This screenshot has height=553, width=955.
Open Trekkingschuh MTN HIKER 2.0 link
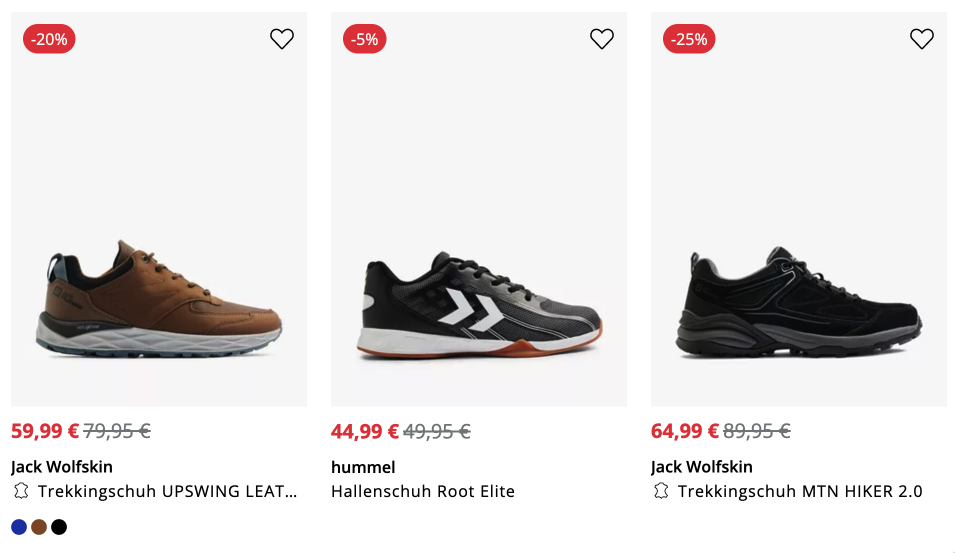(800, 491)
